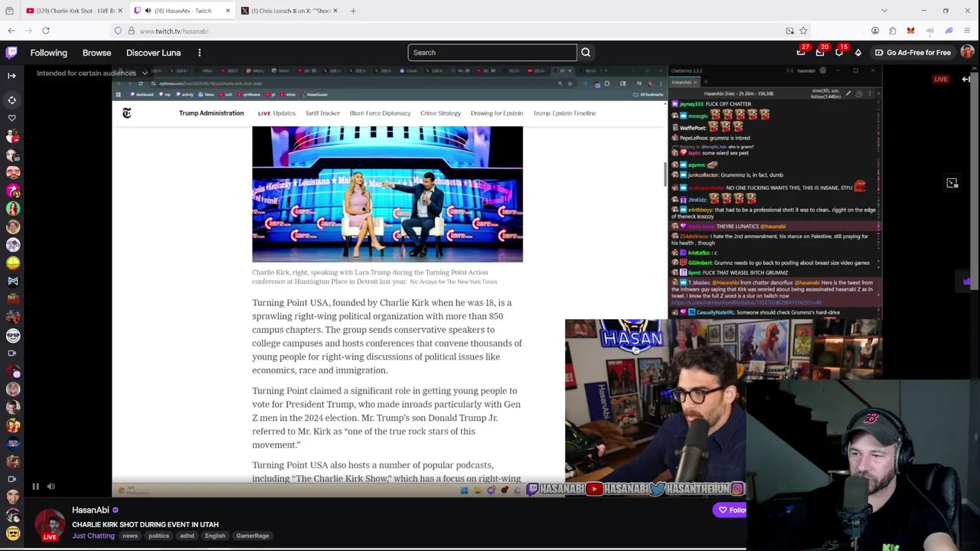Open a new browser tab
Viewport: 980px width, 551px height.
(x=353, y=11)
